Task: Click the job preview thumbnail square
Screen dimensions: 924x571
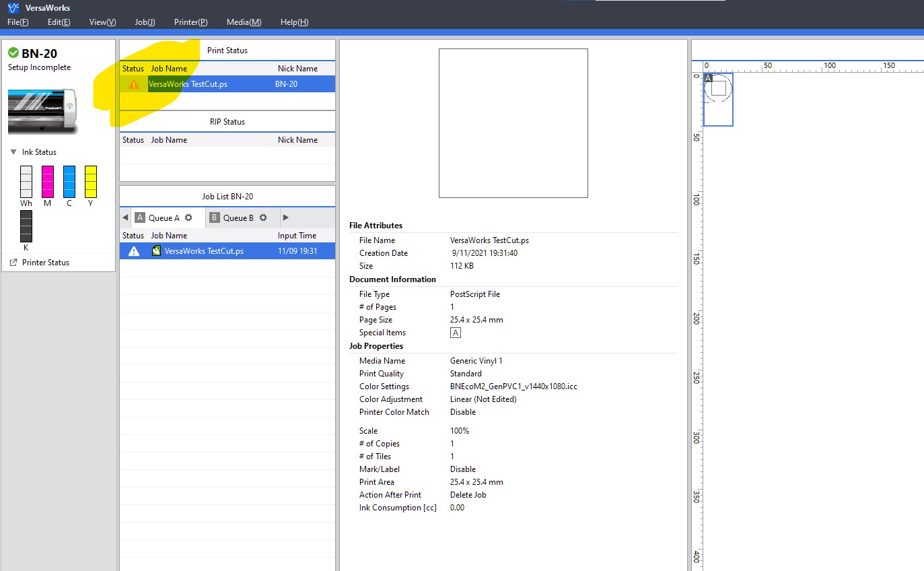Action: click(513, 123)
